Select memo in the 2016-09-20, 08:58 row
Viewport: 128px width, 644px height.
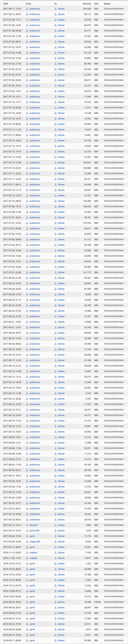[114, 629]
